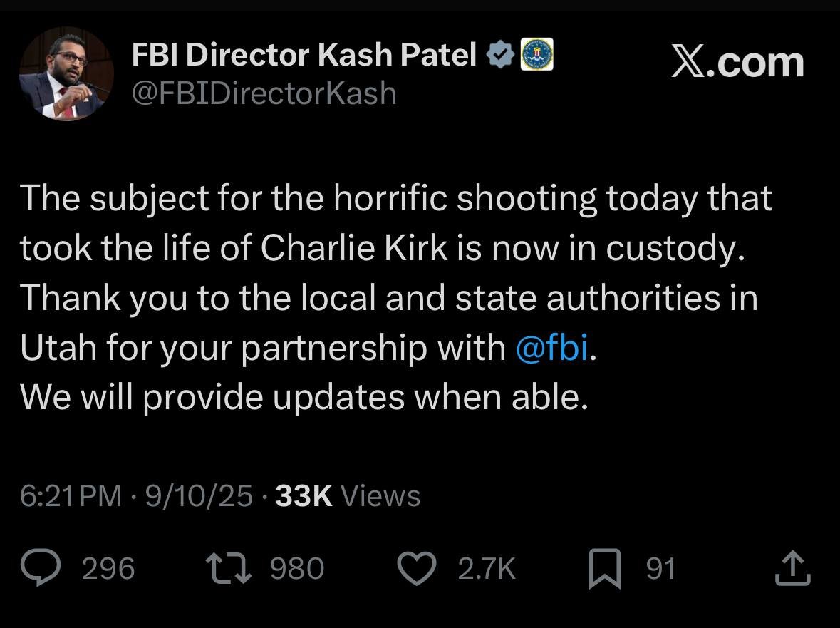Click the X.com logo text

[x=737, y=63]
